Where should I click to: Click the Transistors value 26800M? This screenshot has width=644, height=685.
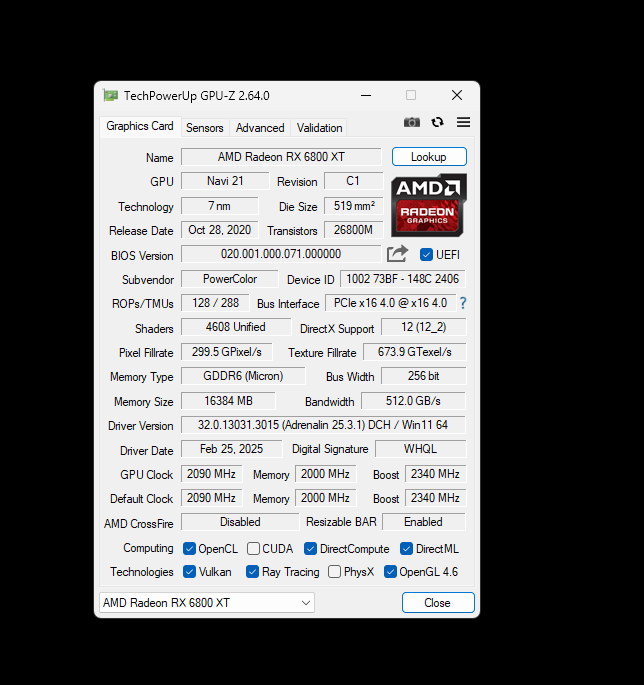353,230
